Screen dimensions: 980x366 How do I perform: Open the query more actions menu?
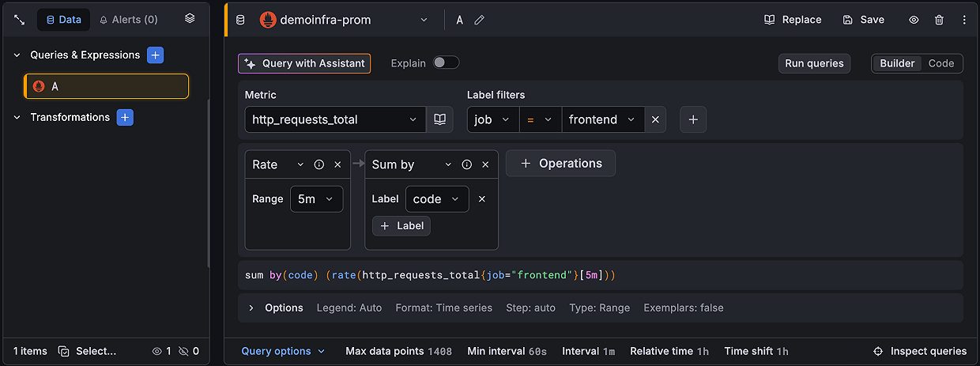click(x=964, y=20)
